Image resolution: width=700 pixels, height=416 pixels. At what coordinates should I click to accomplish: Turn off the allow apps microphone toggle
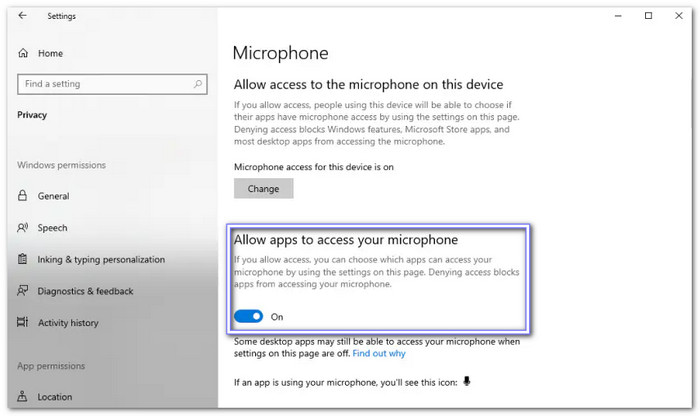(248, 316)
